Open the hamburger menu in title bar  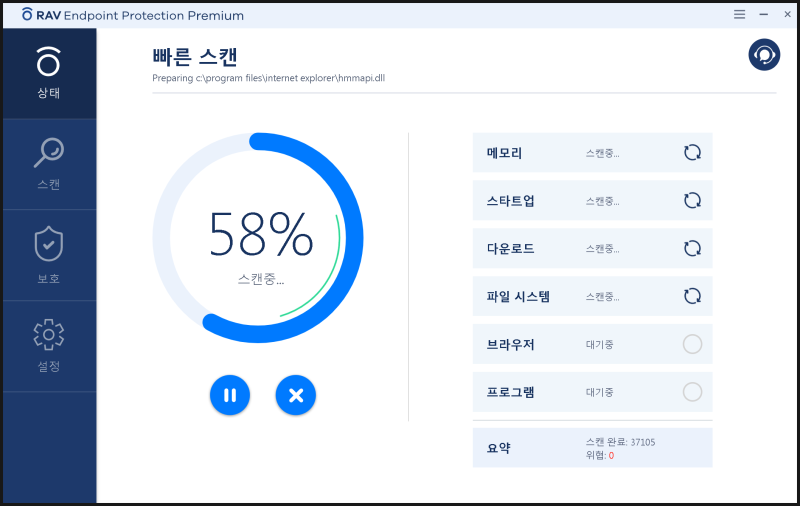pos(739,14)
